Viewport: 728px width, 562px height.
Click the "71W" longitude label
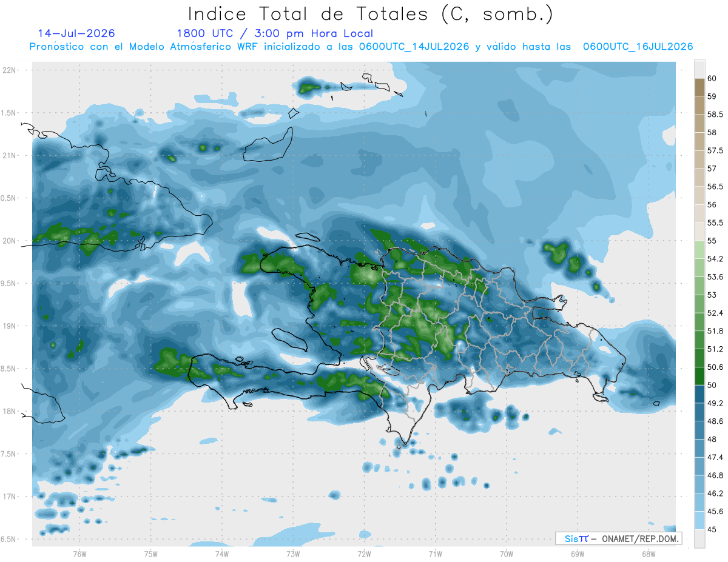[435, 554]
